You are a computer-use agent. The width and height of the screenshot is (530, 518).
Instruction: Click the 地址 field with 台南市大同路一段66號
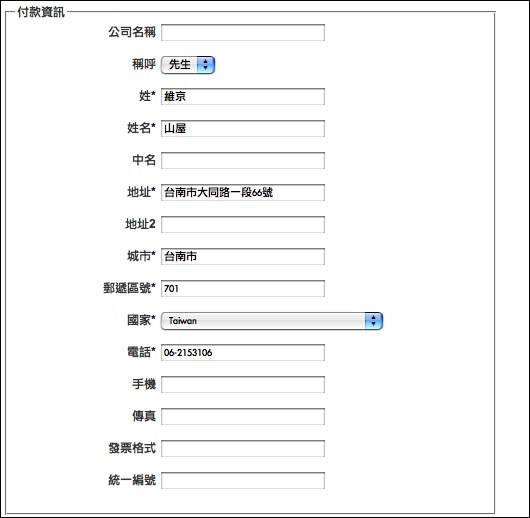click(243, 192)
